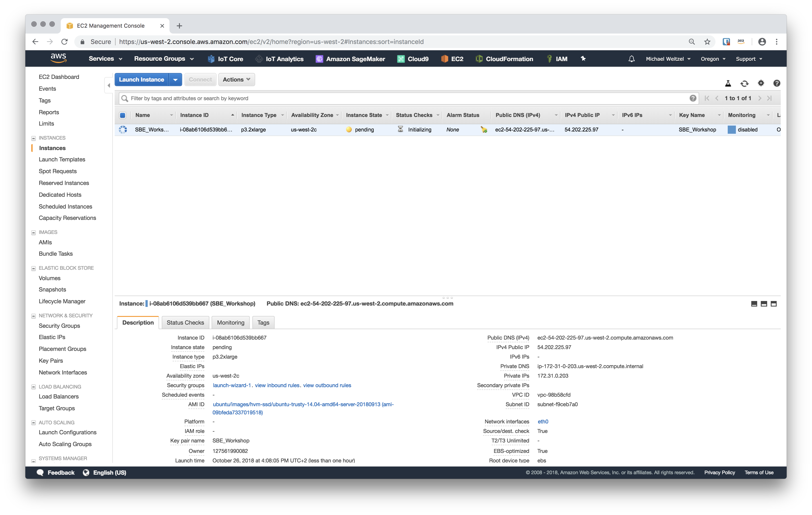Open the notifications bell
Image resolution: width=812 pixels, height=515 pixels.
point(631,59)
